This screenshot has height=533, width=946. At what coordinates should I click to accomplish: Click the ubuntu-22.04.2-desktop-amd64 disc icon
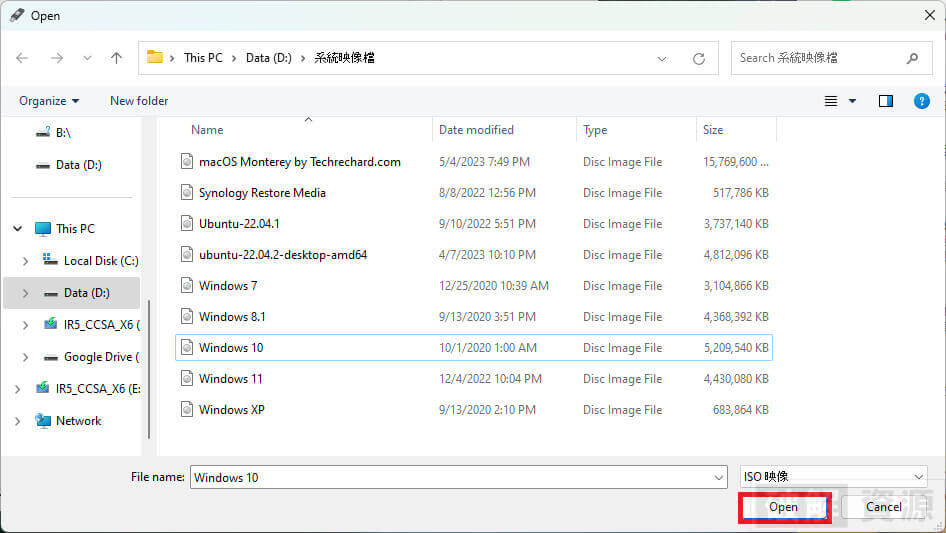(x=187, y=255)
